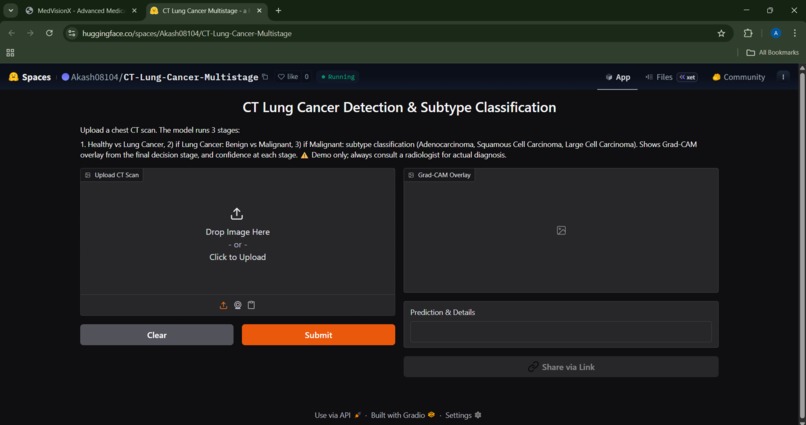Open the Akash08104 user profile link
The width and height of the screenshot is (806, 425).
point(95,77)
